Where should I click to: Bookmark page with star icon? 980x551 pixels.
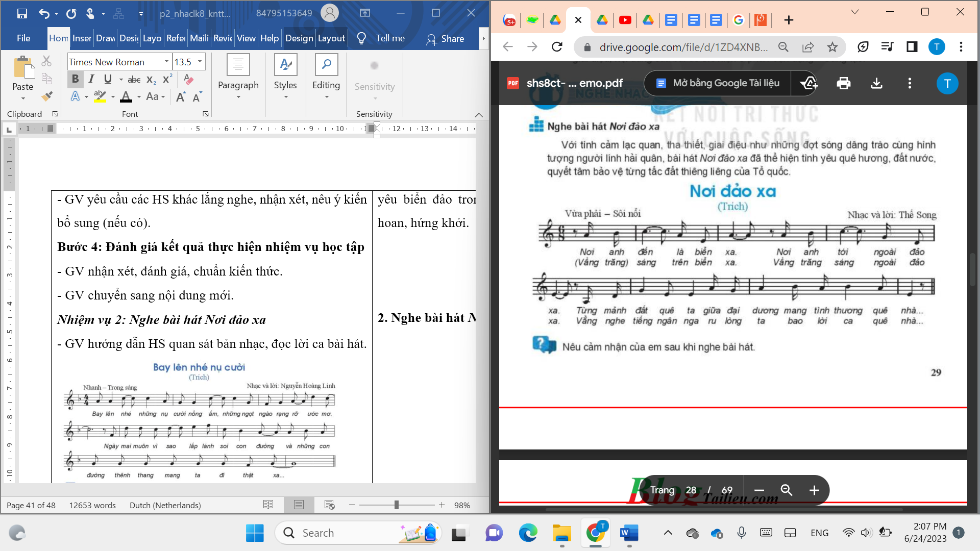[832, 47]
